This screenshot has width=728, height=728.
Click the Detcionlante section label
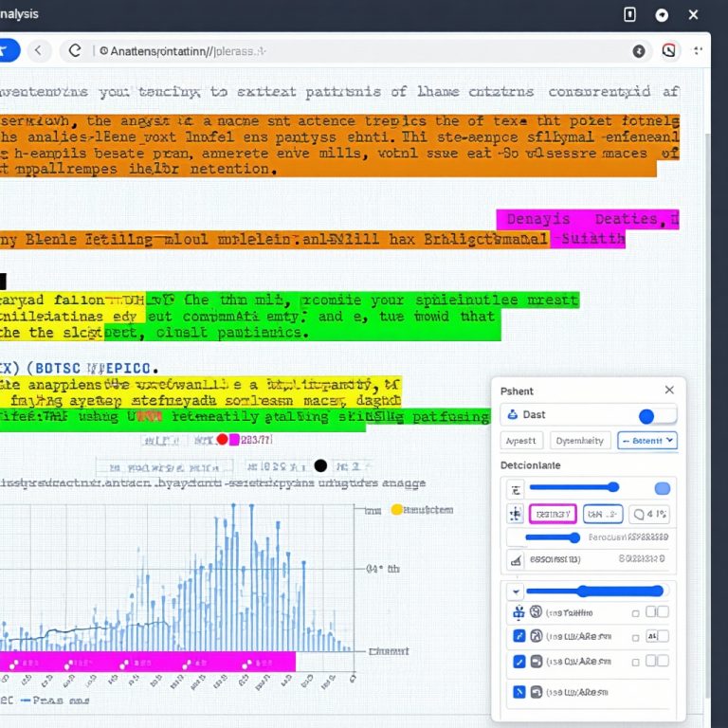pos(530,465)
